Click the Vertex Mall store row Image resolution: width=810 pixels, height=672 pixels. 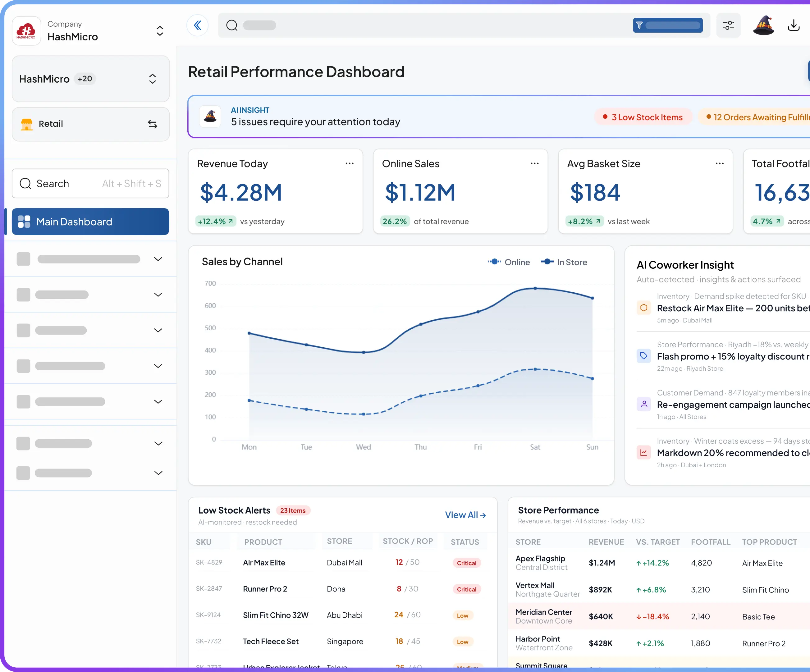659,589
